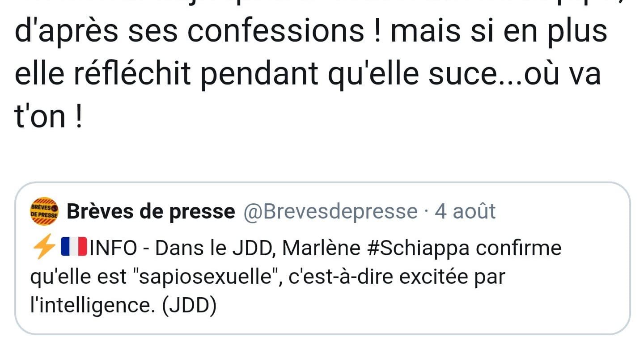Click the "elle réfléchit pendant" line
This screenshot has height=362, width=644.
coord(166,75)
